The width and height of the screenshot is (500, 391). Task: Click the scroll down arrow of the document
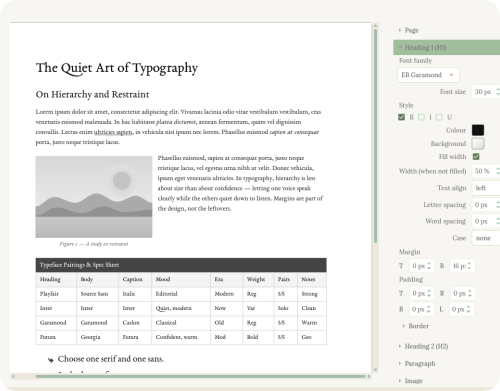coord(376,369)
